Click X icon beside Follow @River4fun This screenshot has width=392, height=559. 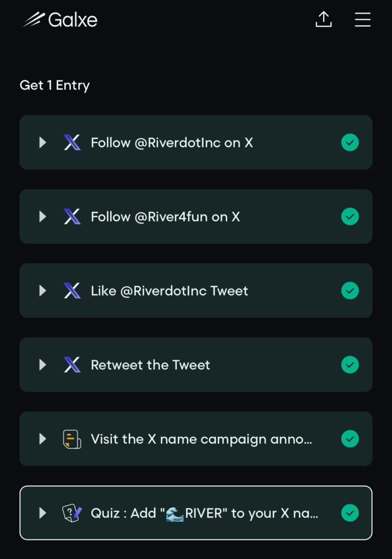[72, 217]
